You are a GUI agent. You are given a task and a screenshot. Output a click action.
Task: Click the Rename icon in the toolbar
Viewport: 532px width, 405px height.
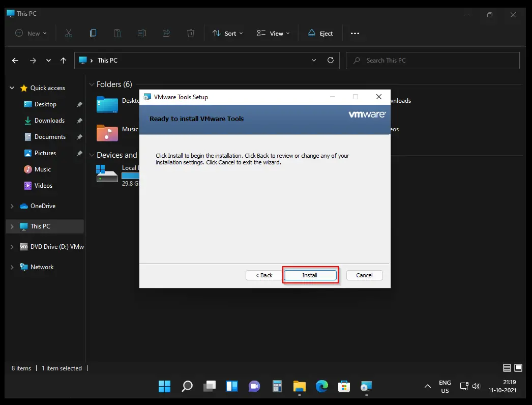click(x=142, y=33)
